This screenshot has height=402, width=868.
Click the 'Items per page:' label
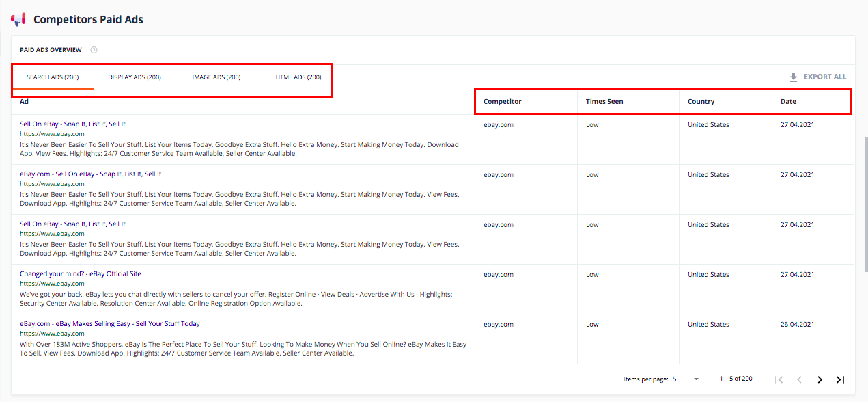[x=645, y=379]
